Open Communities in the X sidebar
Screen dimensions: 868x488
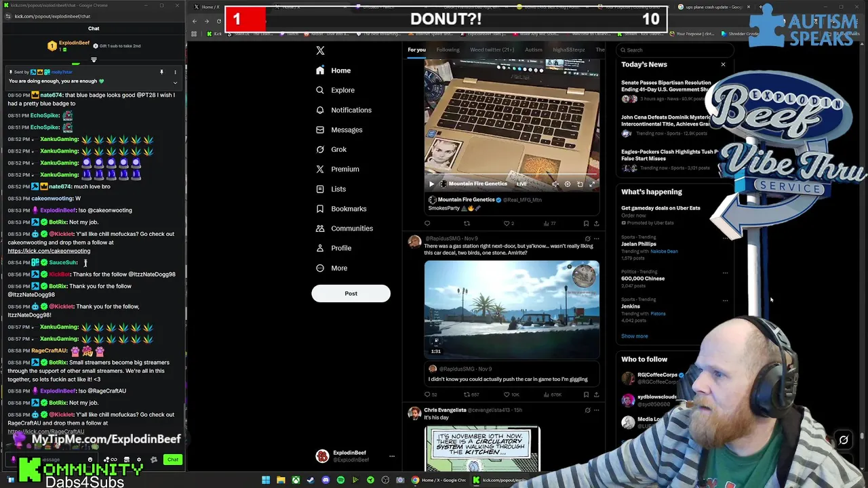[344, 228]
